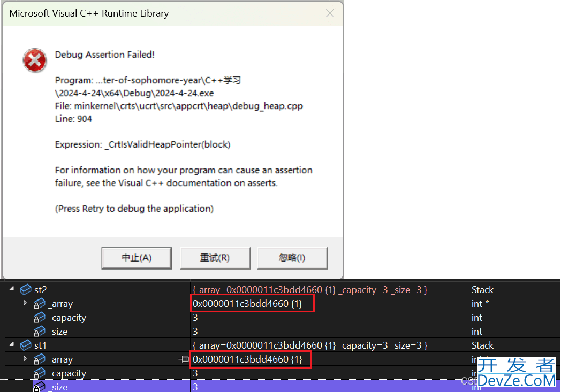This screenshot has height=392, width=561.
Task: Click the File debug_heap.cpp path text
Action: (179, 106)
